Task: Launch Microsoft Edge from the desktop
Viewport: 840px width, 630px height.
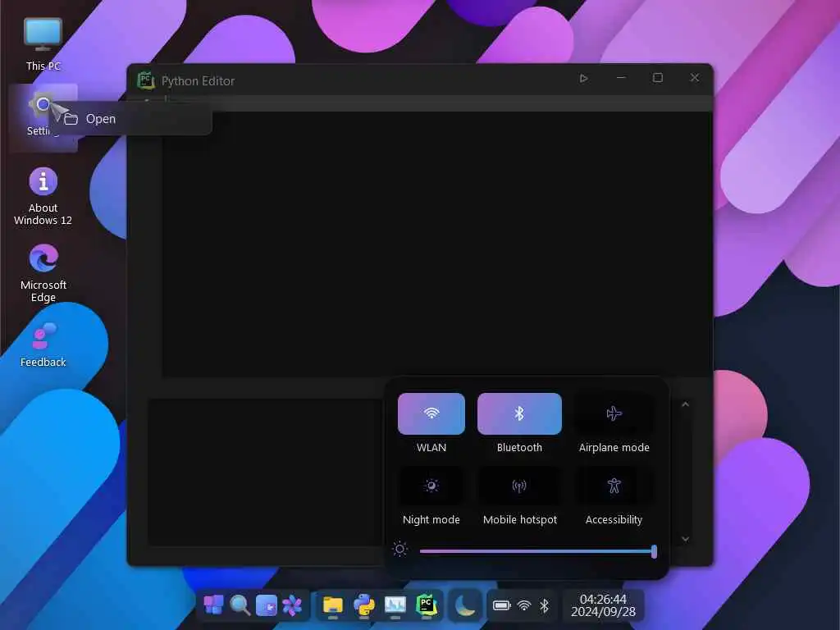Action: tap(43, 273)
